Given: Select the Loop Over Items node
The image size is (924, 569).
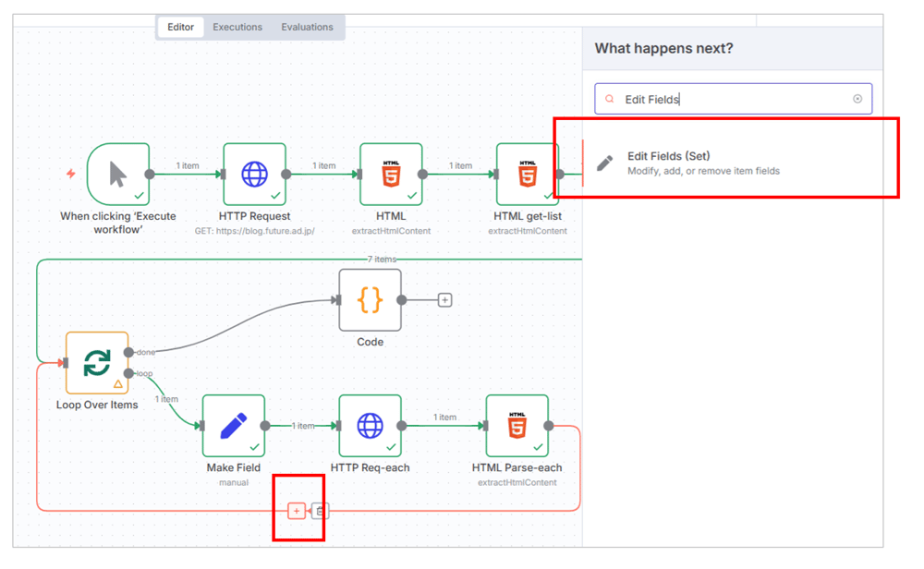Looking at the screenshot, I should pos(97,363).
